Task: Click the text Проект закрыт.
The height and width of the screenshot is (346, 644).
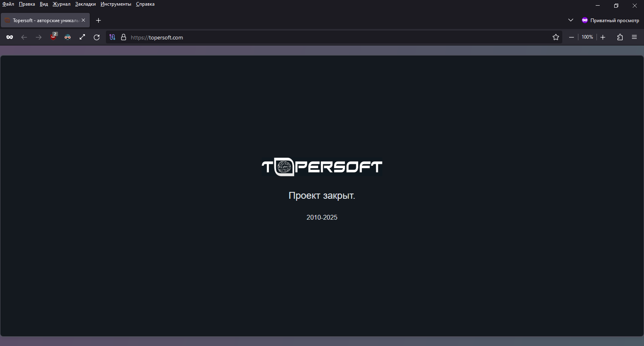Action: pos(322,196)
